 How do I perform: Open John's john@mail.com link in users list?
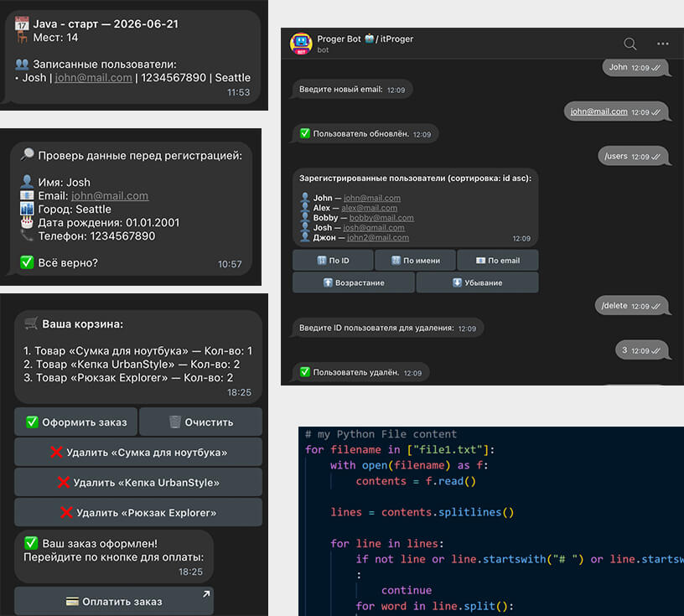(x=372, y=198)
